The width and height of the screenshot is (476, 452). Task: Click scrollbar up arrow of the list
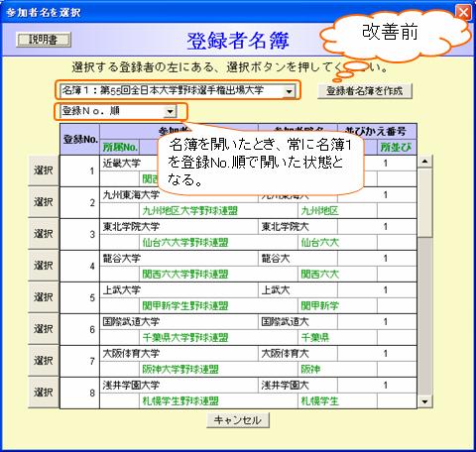click(425, 162)
